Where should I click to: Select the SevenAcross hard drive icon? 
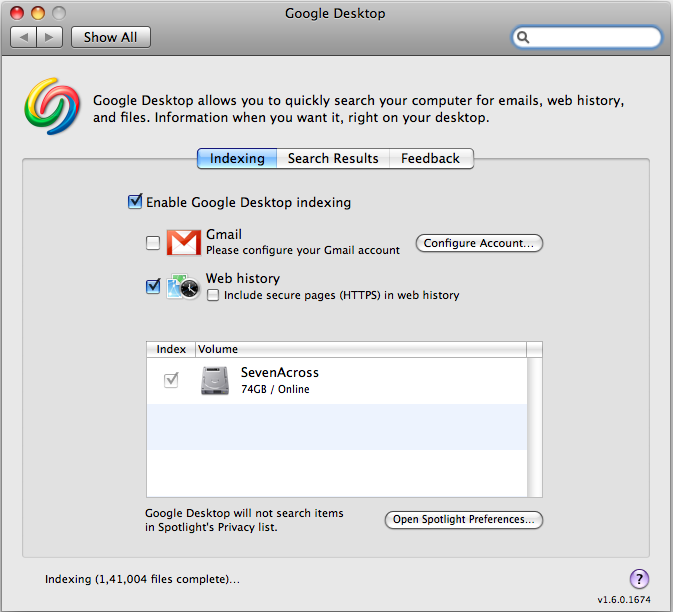point(215,380)
